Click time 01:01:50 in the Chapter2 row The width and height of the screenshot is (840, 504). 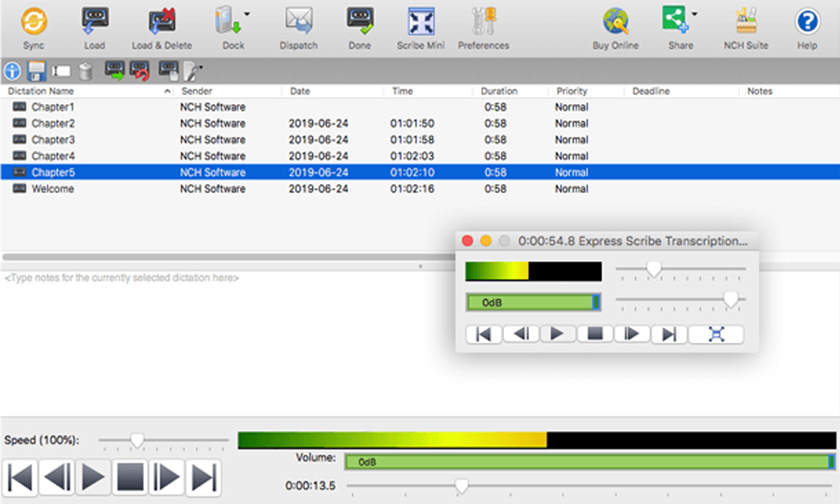point(412,123)
